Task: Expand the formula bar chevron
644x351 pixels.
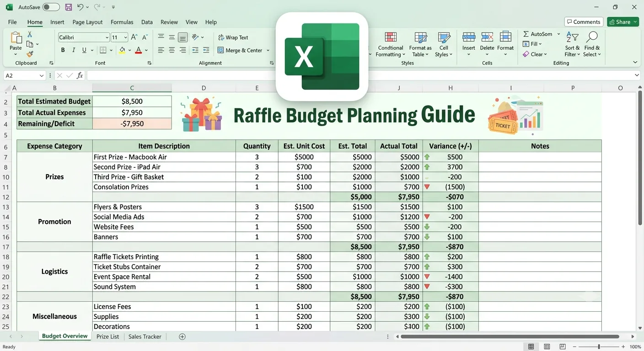Action: (x=637, y=75)
